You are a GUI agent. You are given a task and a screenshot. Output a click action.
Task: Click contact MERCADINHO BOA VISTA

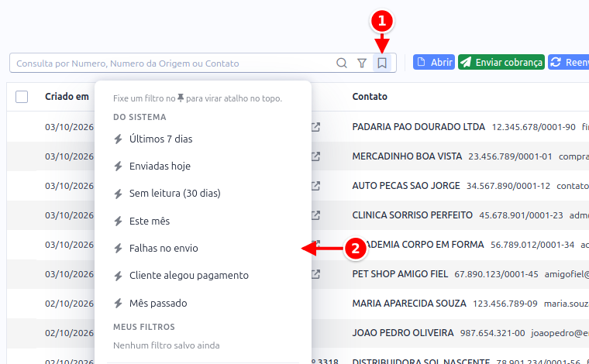pyautogui.click(x=407, y=156)
